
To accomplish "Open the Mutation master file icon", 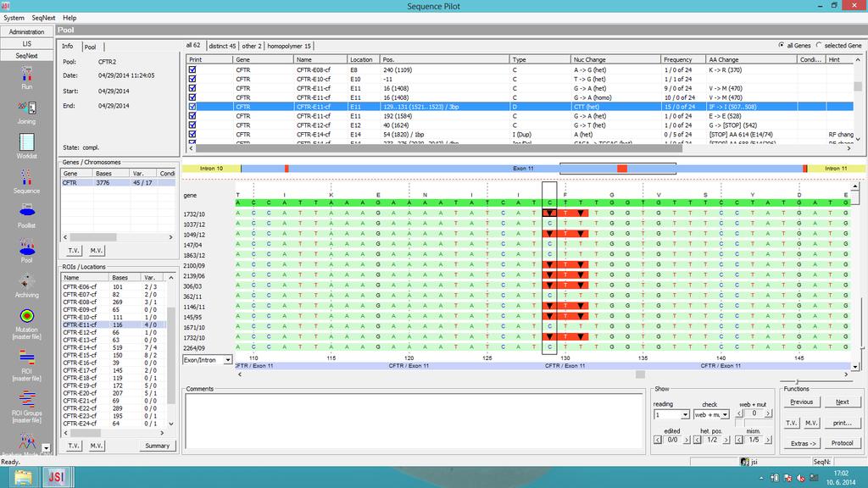I will tap(26, 316).
